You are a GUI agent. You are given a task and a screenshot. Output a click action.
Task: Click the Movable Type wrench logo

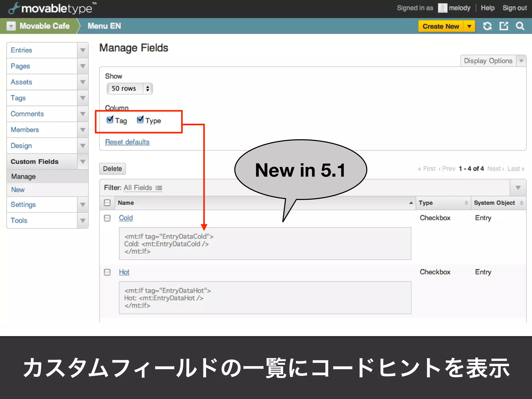point(14,8)
